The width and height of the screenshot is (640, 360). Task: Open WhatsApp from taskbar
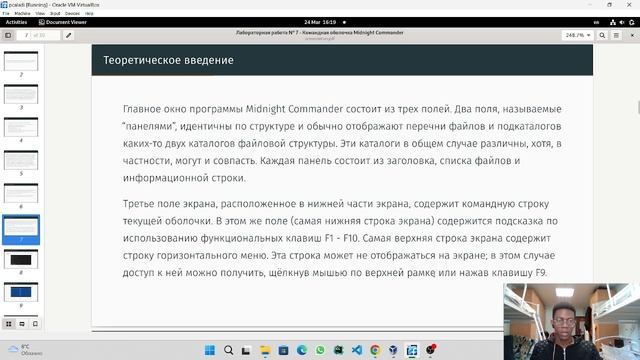pyautogui.click(x=320, y=350)
